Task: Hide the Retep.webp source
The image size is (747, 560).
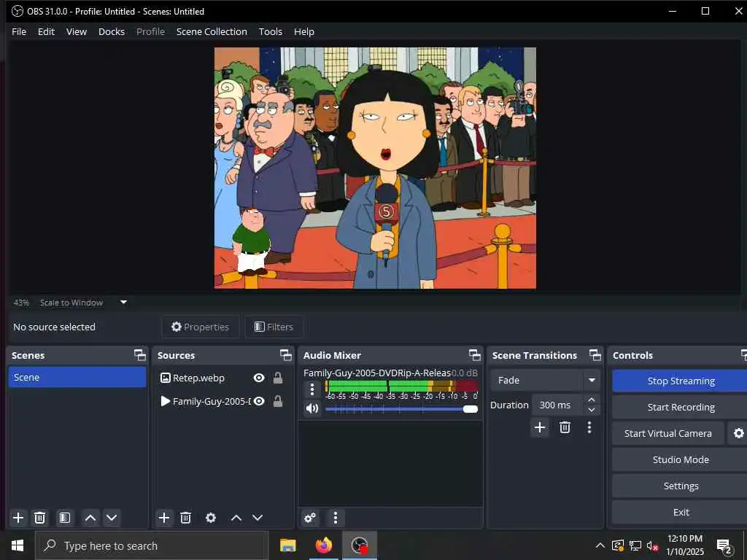Action: point(259,378)
